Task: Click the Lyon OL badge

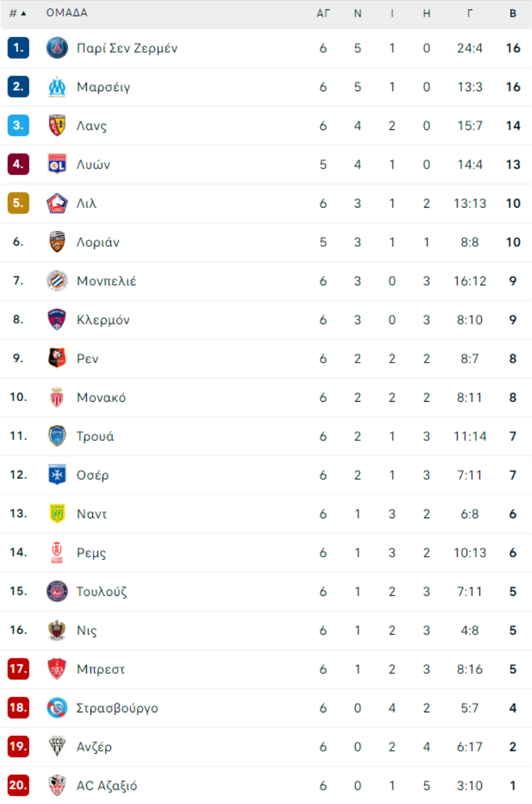Action: point(57,164)
